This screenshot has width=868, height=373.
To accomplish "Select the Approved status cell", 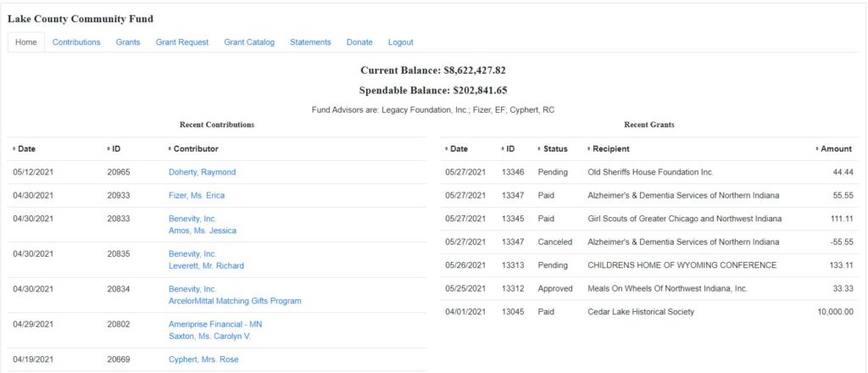I will click(556, 288).
